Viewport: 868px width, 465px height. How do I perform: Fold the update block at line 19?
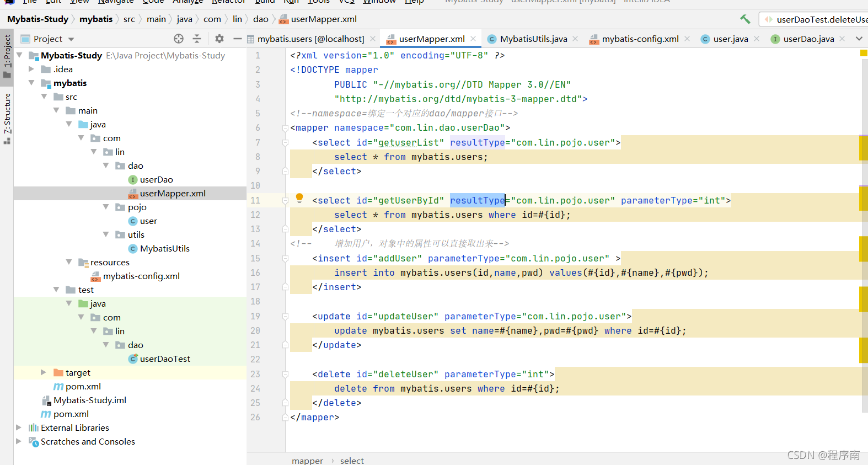285,316
